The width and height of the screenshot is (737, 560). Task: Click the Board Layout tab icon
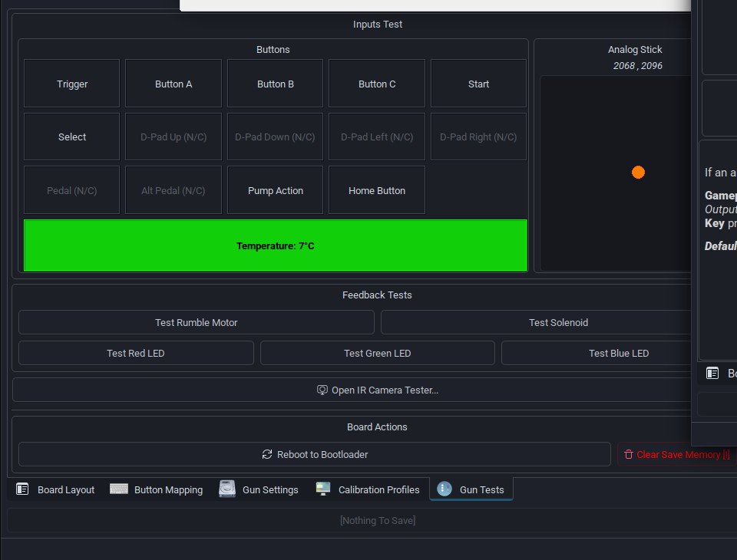pos(22,489)
